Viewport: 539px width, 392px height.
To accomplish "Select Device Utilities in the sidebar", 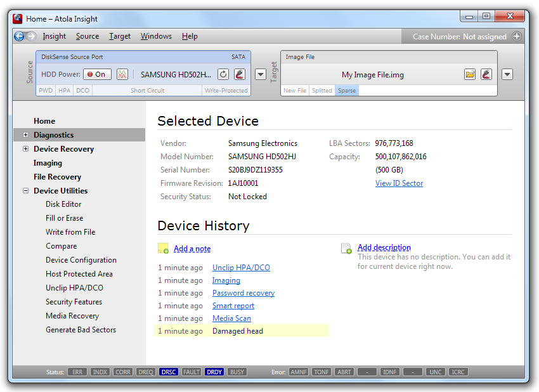I will (x=60, y=190).
